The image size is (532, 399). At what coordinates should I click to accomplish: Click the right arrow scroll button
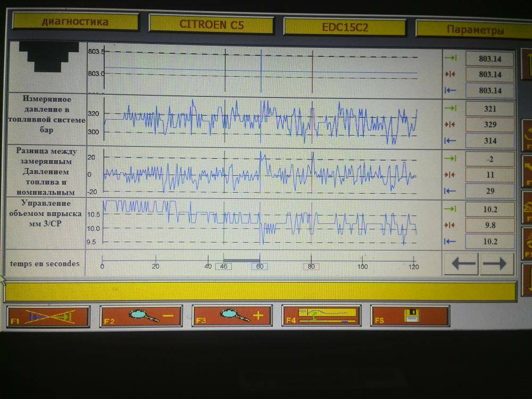tap(496, 264)
